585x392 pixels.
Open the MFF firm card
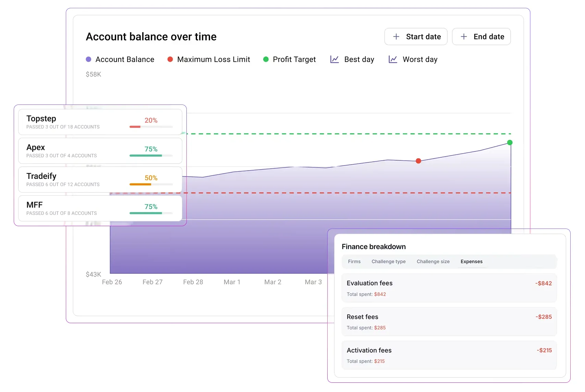[x=100, y=208]
